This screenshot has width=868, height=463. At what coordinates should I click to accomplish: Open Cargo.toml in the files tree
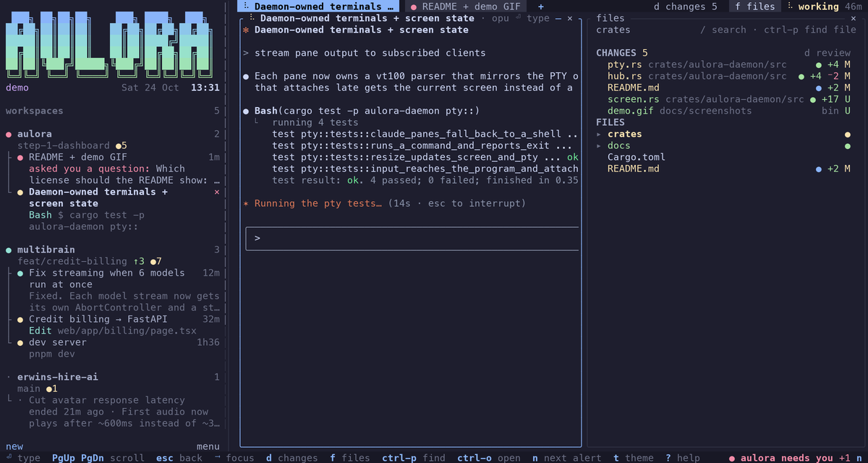coord(637,157)
